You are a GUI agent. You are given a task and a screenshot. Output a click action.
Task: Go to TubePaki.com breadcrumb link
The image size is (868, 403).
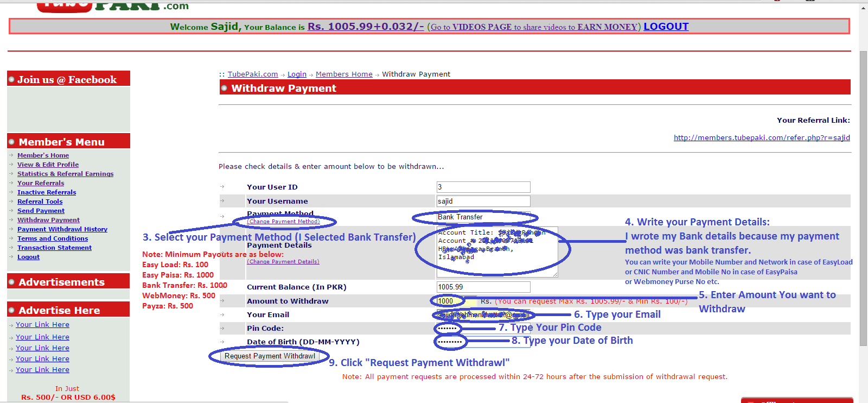253,74
